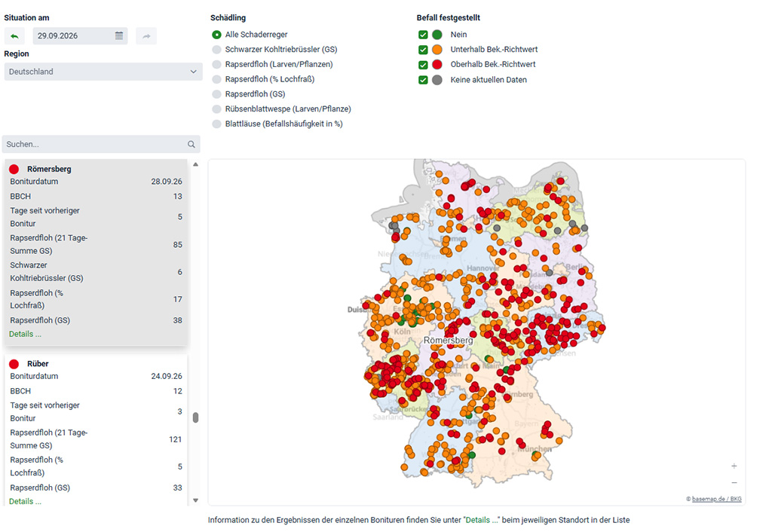Click the search magnifier icon
The width and height of the screenshot is (772, 532).
tap(191, 144)
